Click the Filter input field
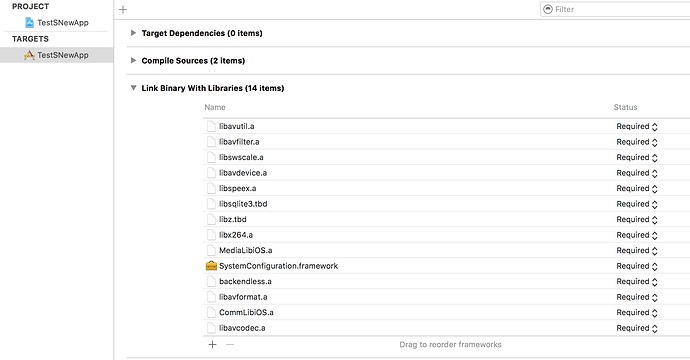Image resolution: width=690 pixels, height=360 pixels. coord(616,9)
